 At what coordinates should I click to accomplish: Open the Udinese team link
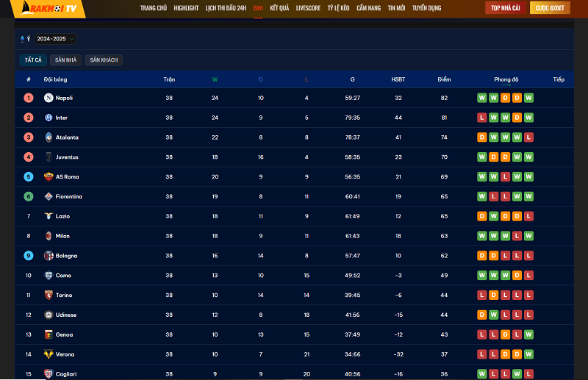point(66,315)
